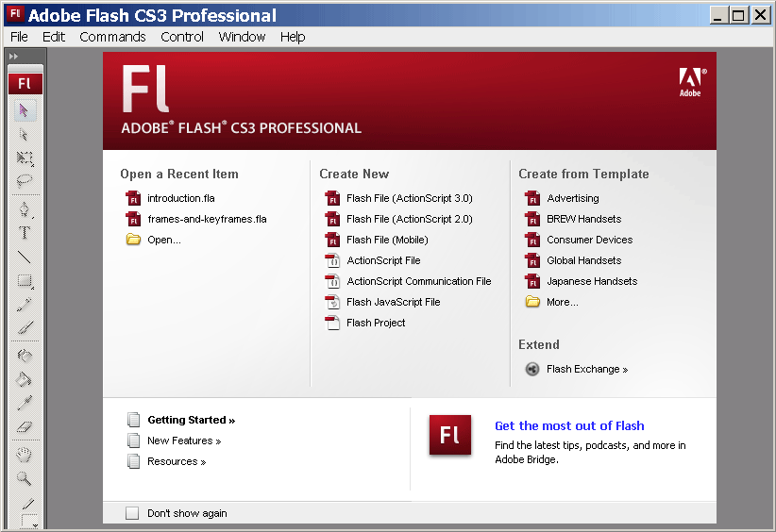
Task: Click the Stroke color pencil icon
Action: (27, 504)
